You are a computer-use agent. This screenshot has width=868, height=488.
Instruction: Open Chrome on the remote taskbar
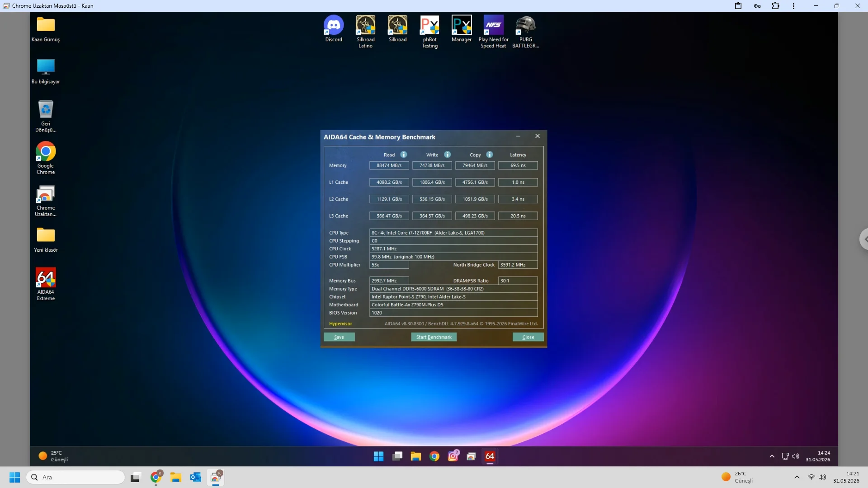pyautogui.click(x=434, y=456)
